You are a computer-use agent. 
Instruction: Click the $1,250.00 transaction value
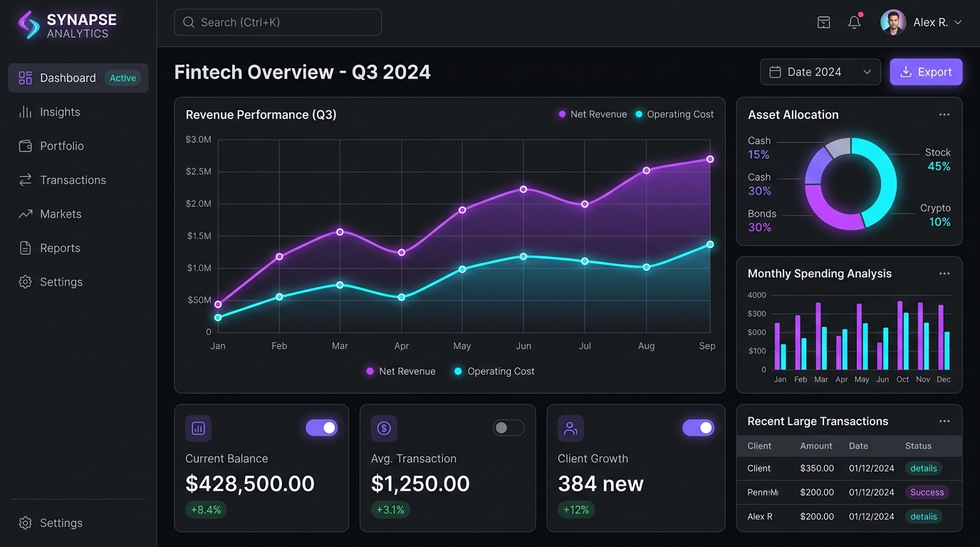[420, 484]
